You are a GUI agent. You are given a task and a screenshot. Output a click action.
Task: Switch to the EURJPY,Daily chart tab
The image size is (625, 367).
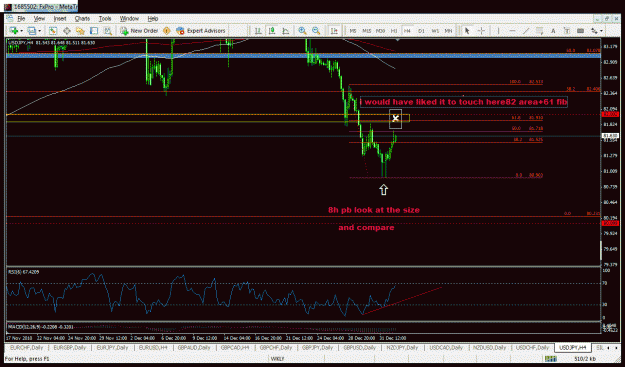(111, 348)
